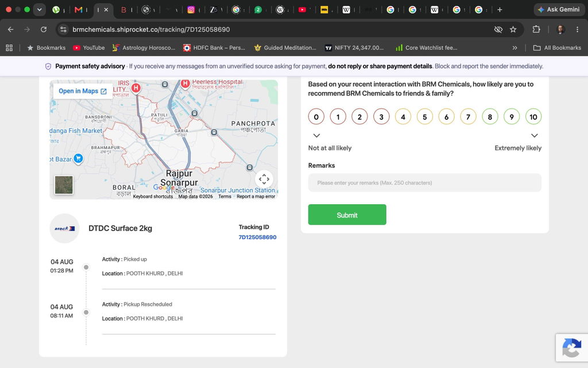Click the Google logo on the map
Viewport: 588px width, 368px height.
pyautogui.click(x=164, y=187)
